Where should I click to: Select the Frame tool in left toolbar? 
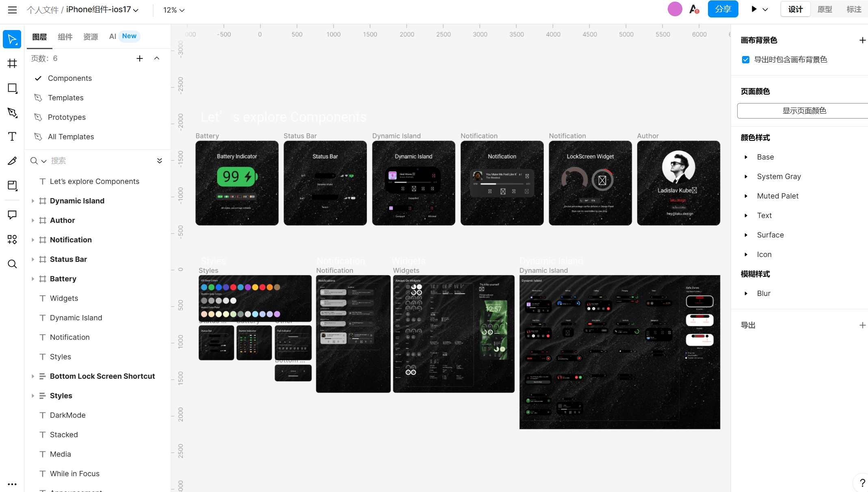pyautogui.click(x=12, y=63)
